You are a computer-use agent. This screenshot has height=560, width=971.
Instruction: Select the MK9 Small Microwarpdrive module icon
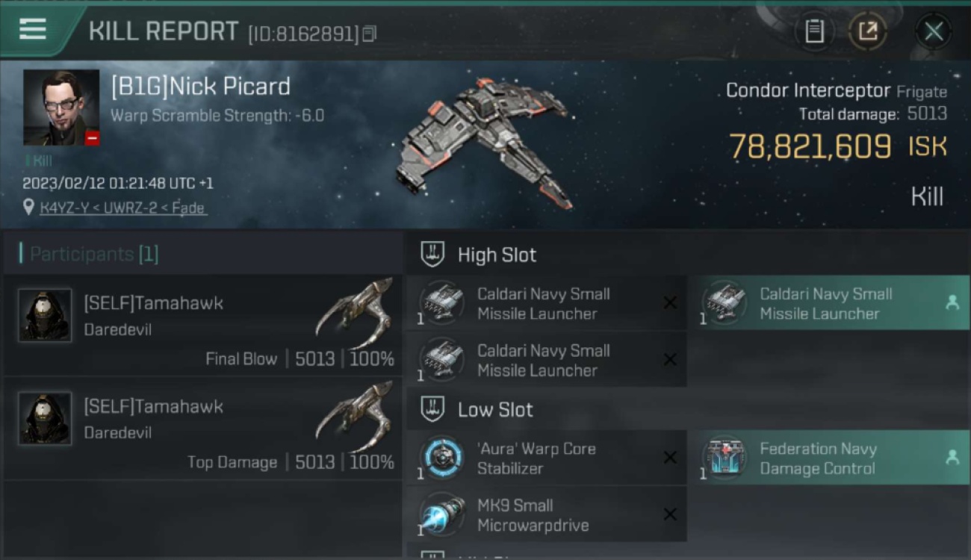click(x=442, y=514)
